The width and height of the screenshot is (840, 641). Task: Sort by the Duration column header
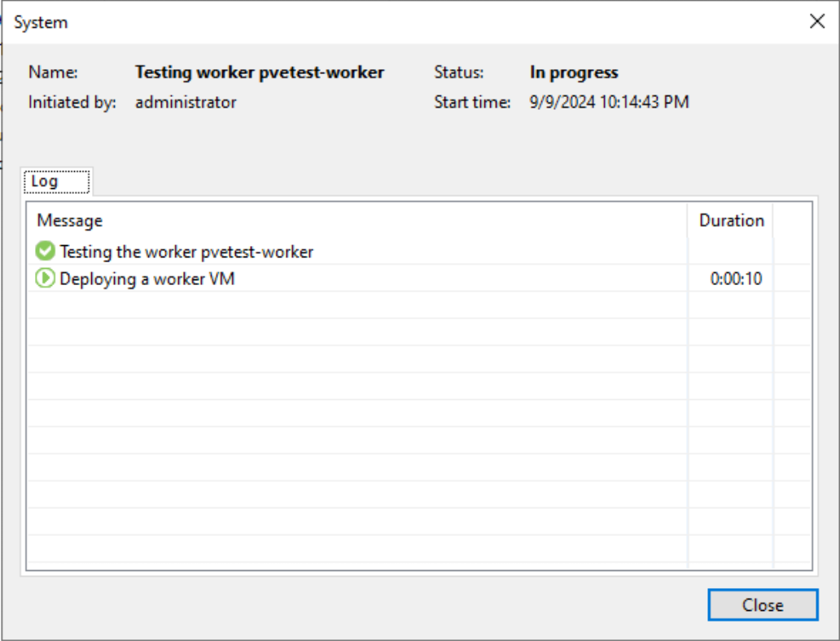[x=732, y=220]
